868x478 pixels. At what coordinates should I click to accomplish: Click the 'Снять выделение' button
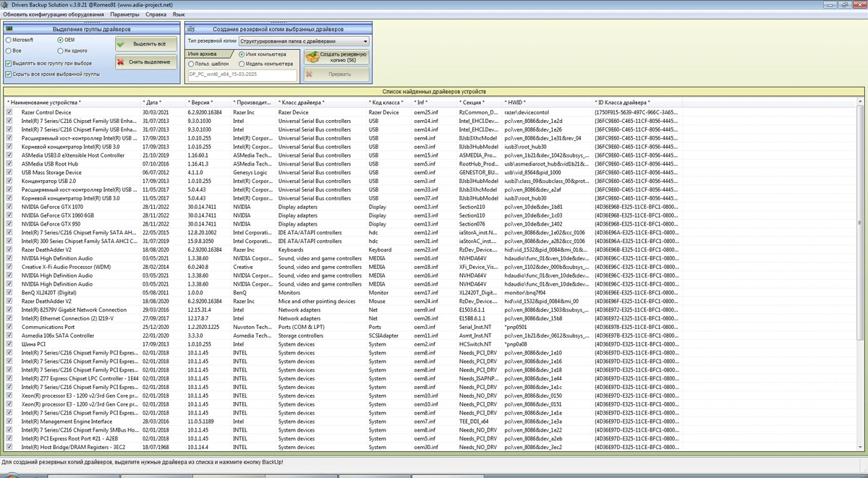(x=146, y=62)
